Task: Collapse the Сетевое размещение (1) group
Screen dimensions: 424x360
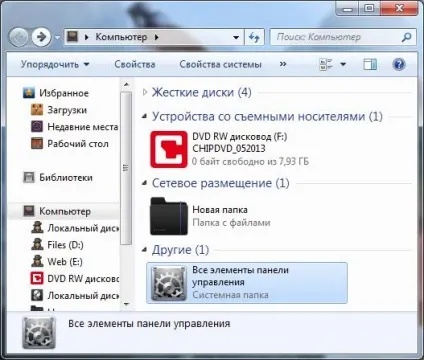Action: (x=145, y=183)
